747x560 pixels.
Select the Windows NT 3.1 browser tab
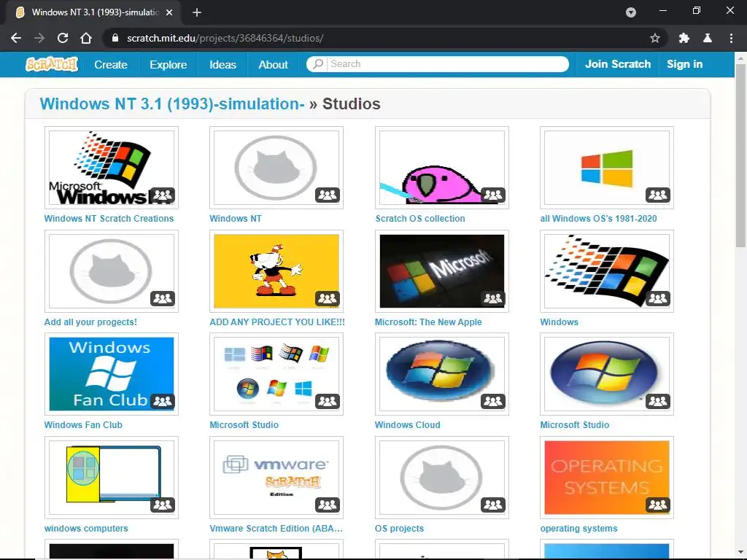pyautogui.click(x=94, y=12)
